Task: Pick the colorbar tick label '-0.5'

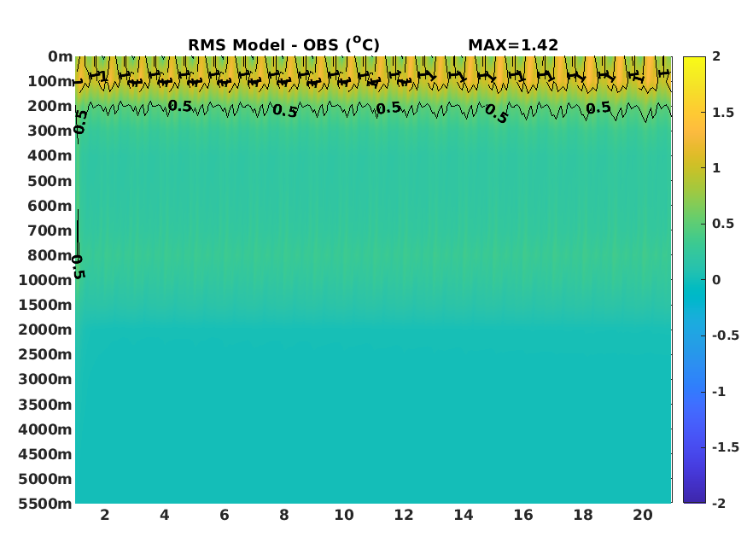Action: click(x=726, y=335)
